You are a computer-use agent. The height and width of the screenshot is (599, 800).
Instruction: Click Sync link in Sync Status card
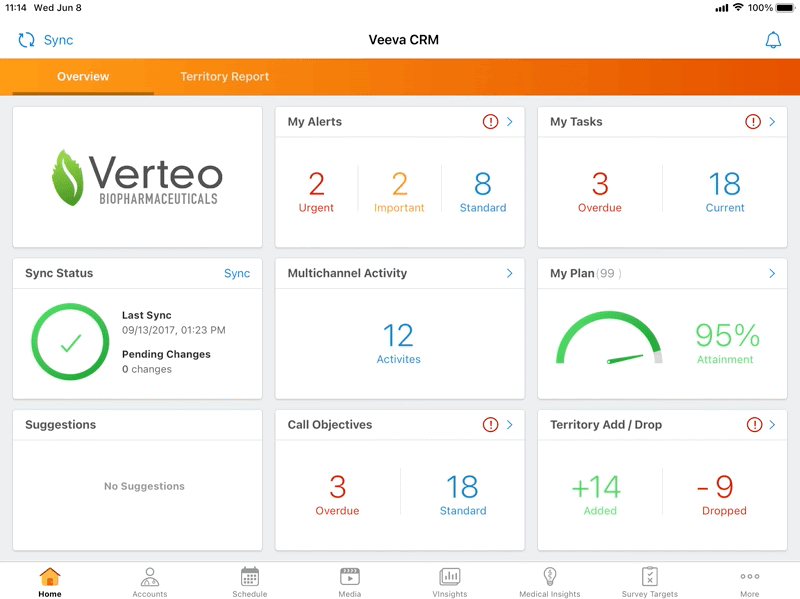(x=237, y=273)
